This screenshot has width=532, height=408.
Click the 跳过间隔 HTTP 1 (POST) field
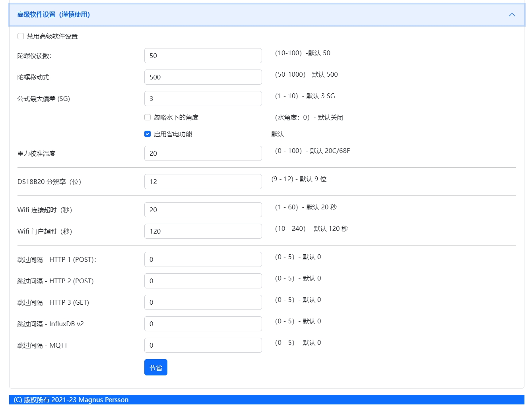pyautogui.click(x=203, y=259)
